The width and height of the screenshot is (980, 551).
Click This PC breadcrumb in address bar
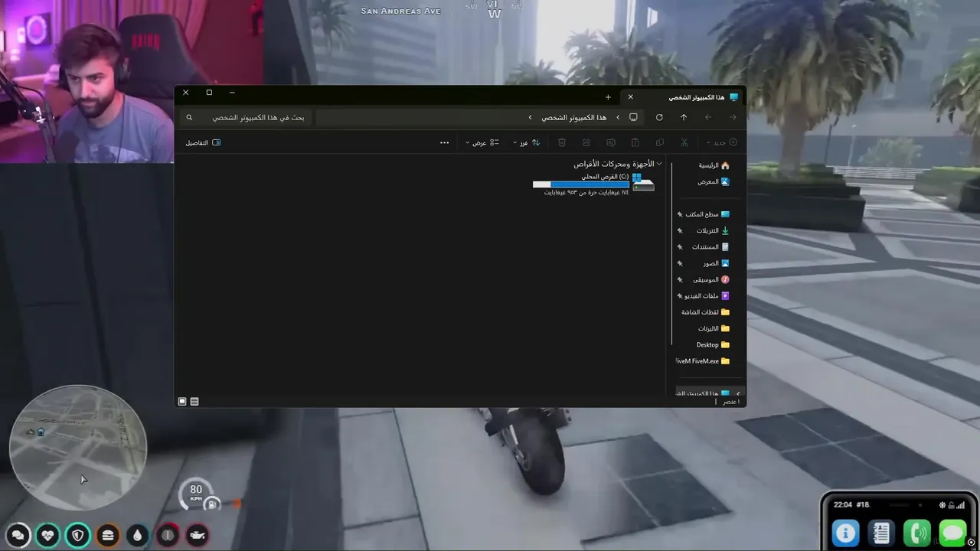(x=574, y=117)
